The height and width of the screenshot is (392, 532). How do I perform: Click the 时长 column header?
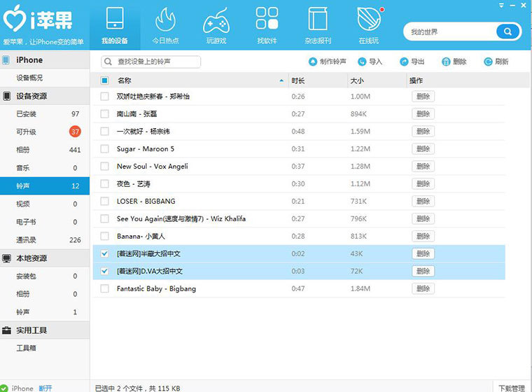pos(318,80)
